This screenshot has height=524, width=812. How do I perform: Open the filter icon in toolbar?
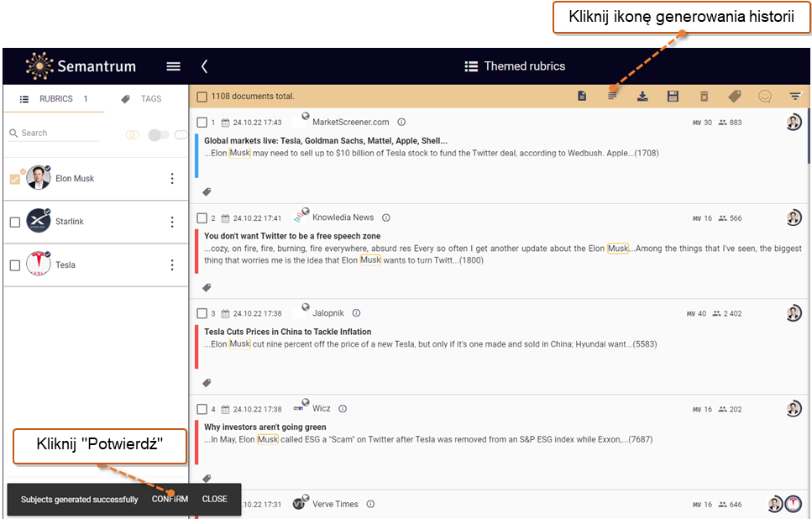coord(795,96)
